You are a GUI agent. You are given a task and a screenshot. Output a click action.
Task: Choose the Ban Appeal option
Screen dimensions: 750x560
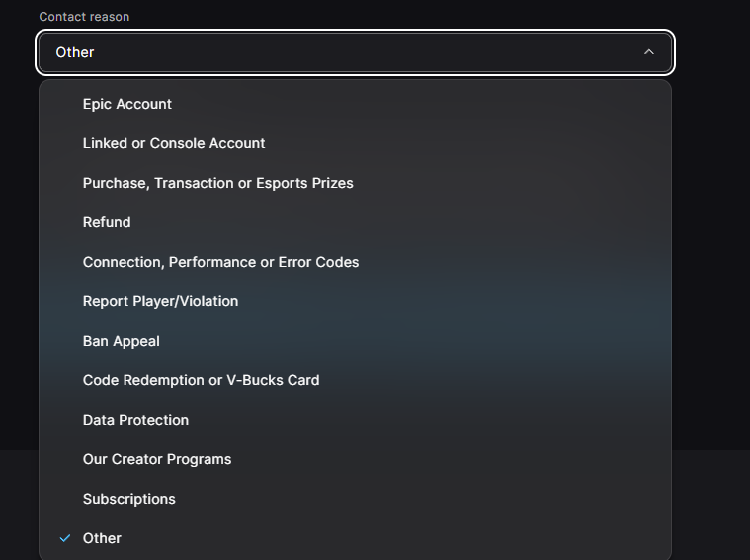355,341
